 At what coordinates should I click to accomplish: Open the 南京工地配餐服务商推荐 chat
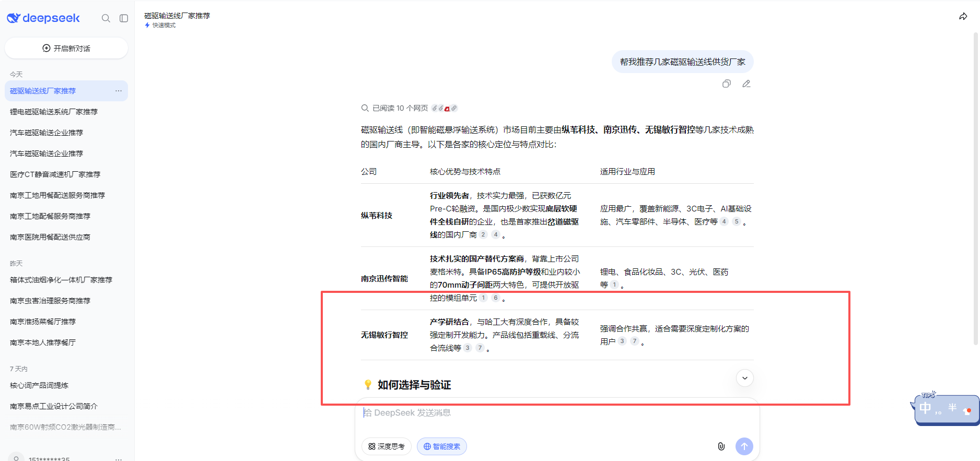click(x=66, y=216)
